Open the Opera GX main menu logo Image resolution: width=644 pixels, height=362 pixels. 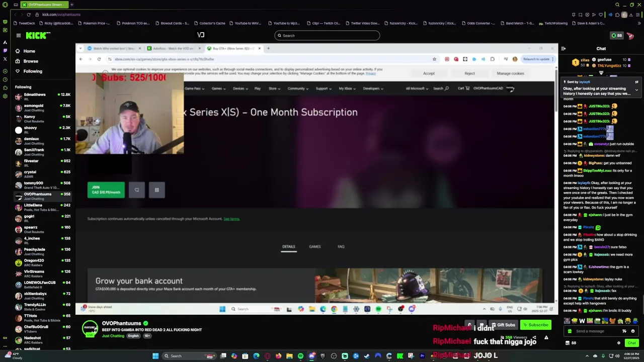click(5, 5)
